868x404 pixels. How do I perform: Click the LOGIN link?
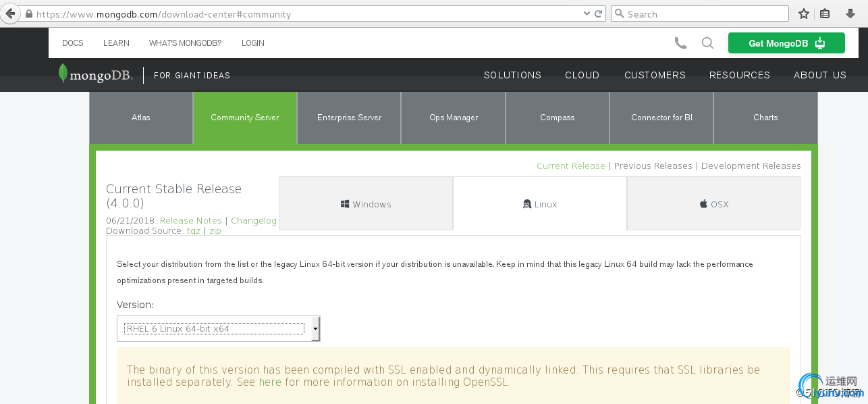click(253, 43)
